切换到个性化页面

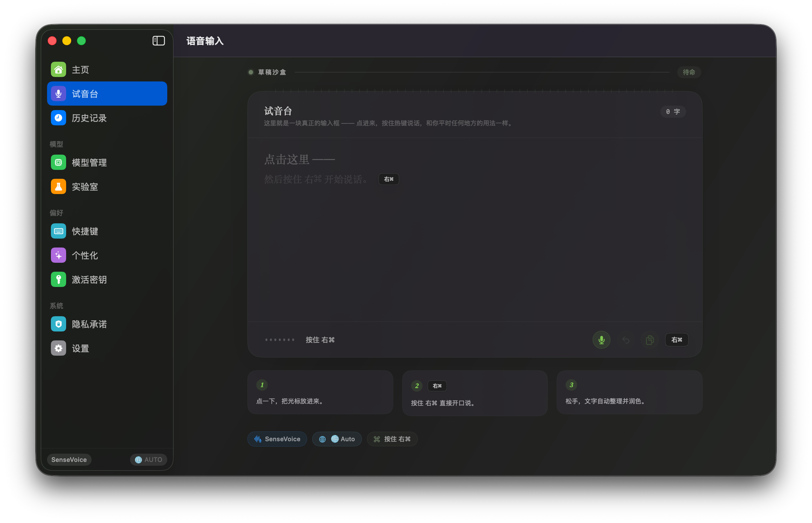click(84, 255)
